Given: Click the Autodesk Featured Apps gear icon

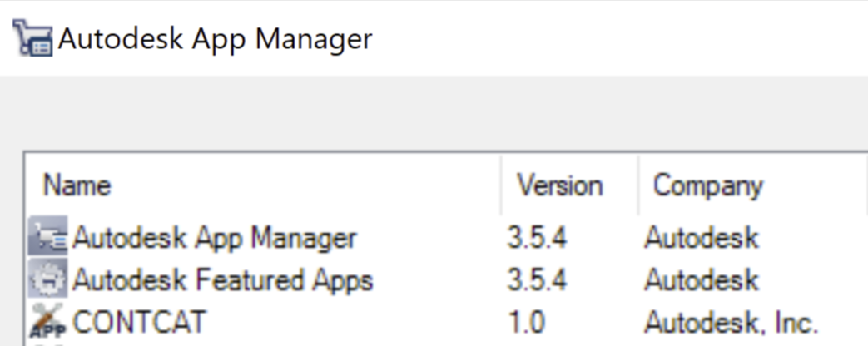Looking at the screenshot, I should [47, 278].
